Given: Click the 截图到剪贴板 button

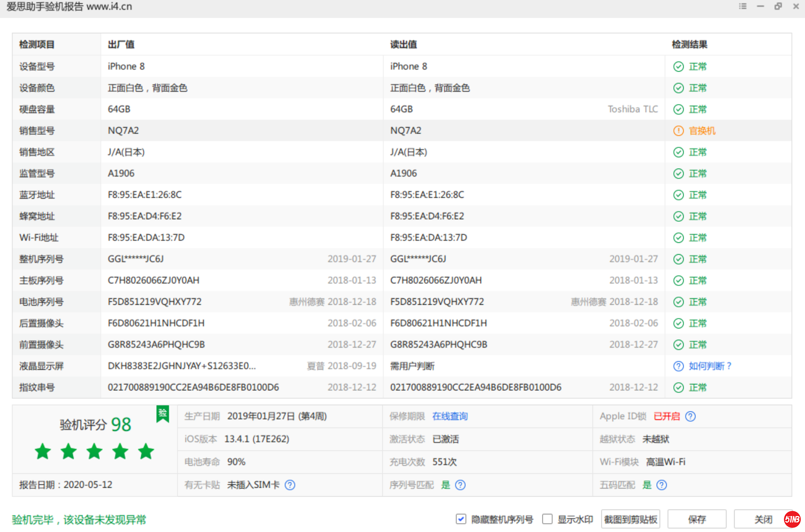Looking at the screenshot, I should click(x=631, y=519).
